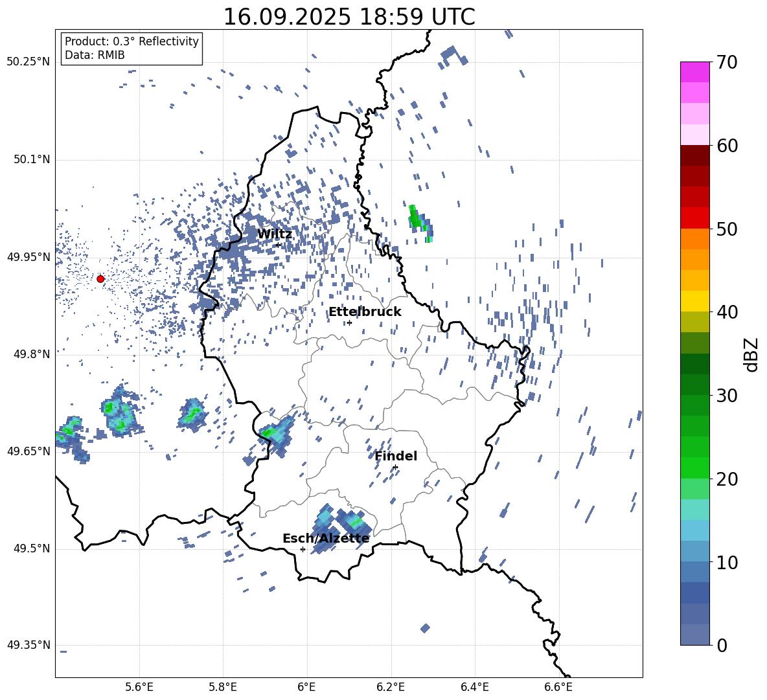Click the 50.1°N latitude label
Screen dimensions: 767x700
click(x=32, y=160)
